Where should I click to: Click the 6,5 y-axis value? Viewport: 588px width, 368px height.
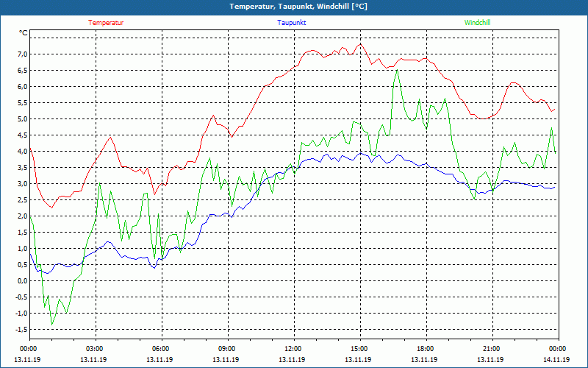(23, 70)
